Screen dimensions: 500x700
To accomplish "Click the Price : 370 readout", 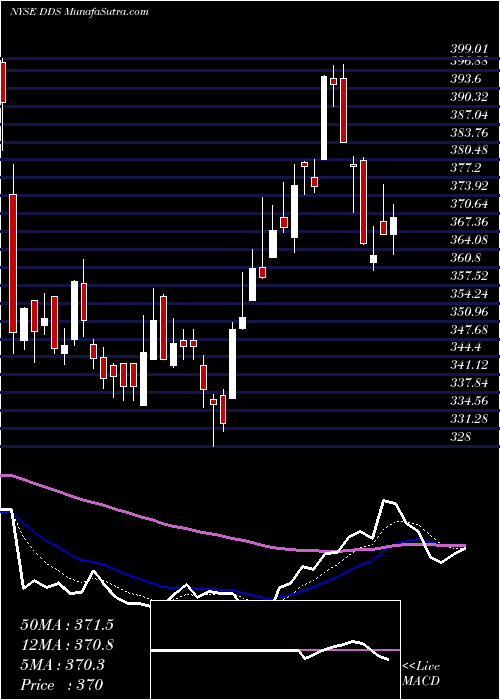I will tap(62, 685).
